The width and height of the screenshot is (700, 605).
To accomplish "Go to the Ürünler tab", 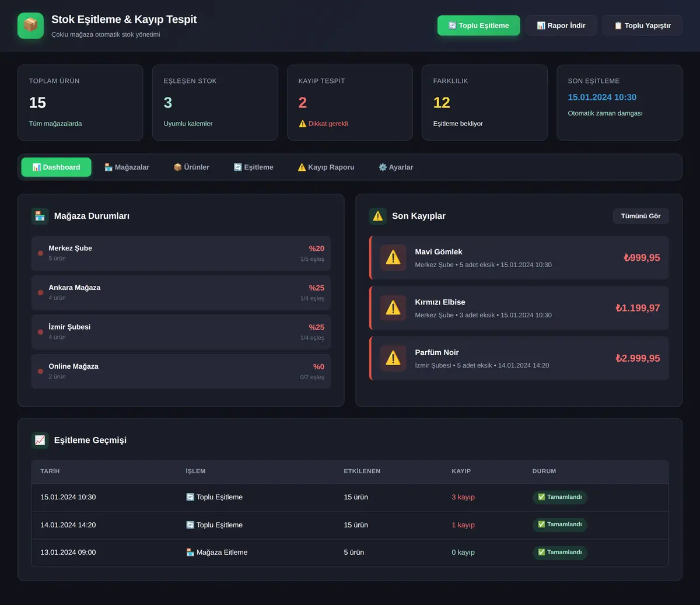I will click(191, 167).
